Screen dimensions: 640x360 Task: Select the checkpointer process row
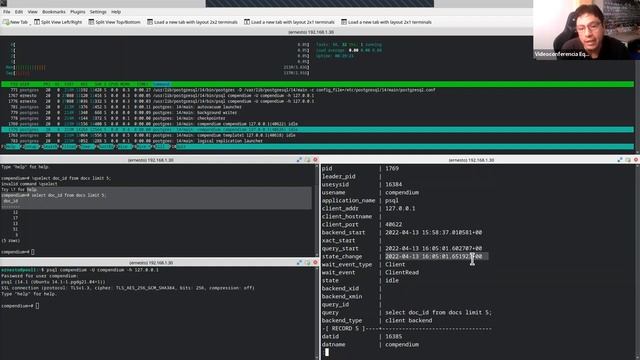(x=318, y=118)
